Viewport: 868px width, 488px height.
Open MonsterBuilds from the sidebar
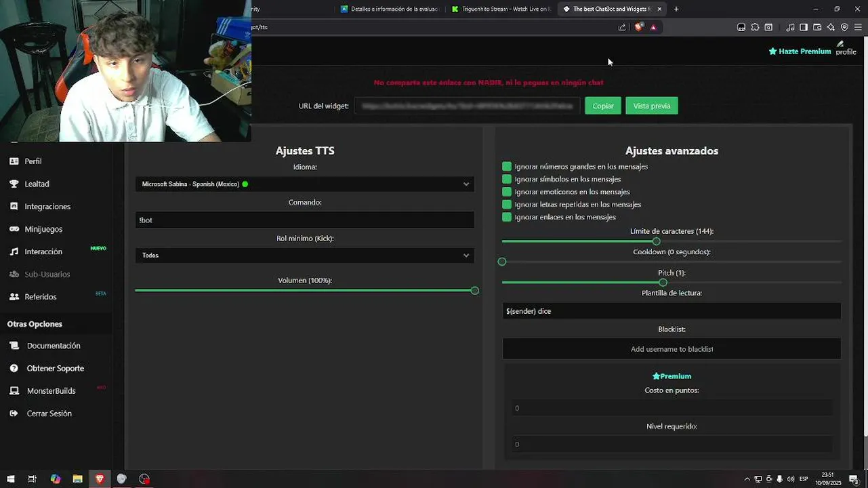pos(51,391)
